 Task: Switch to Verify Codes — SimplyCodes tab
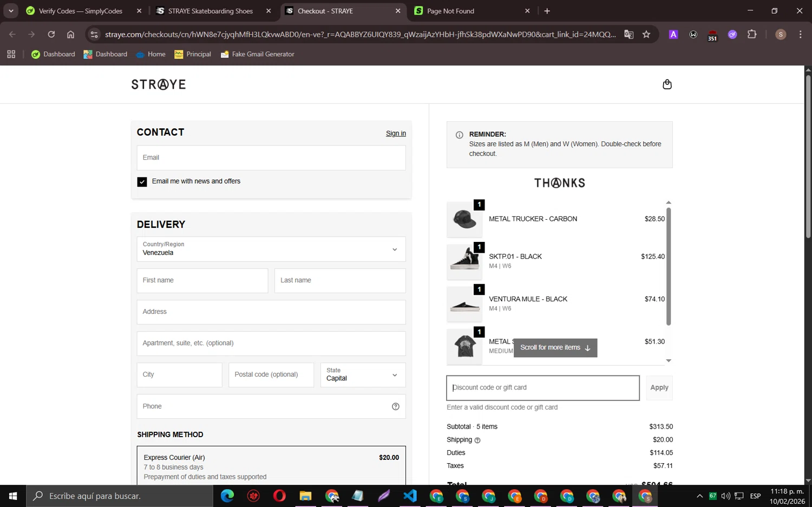81,11
